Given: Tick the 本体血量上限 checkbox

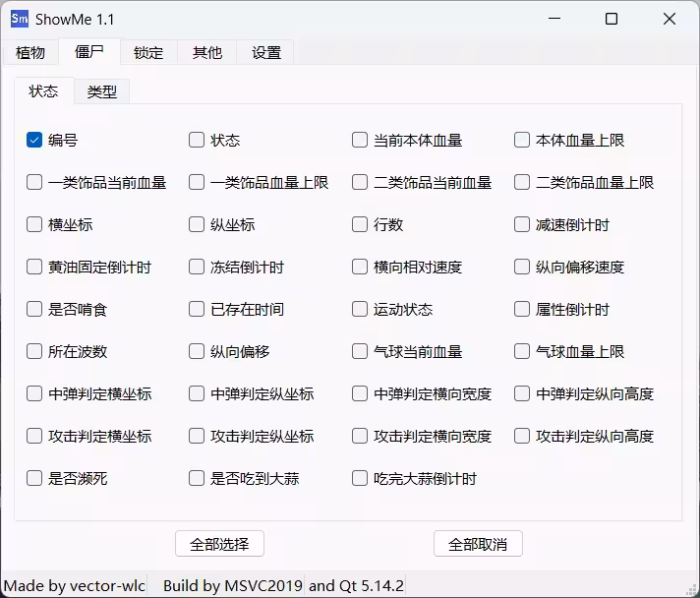Looking at the screenshot, I should [522, 140].
